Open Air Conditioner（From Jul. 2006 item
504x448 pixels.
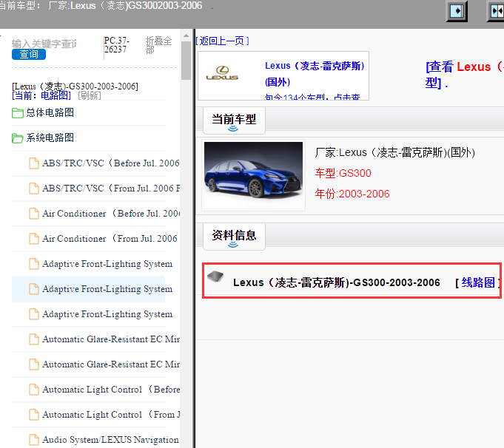(110, 239)
